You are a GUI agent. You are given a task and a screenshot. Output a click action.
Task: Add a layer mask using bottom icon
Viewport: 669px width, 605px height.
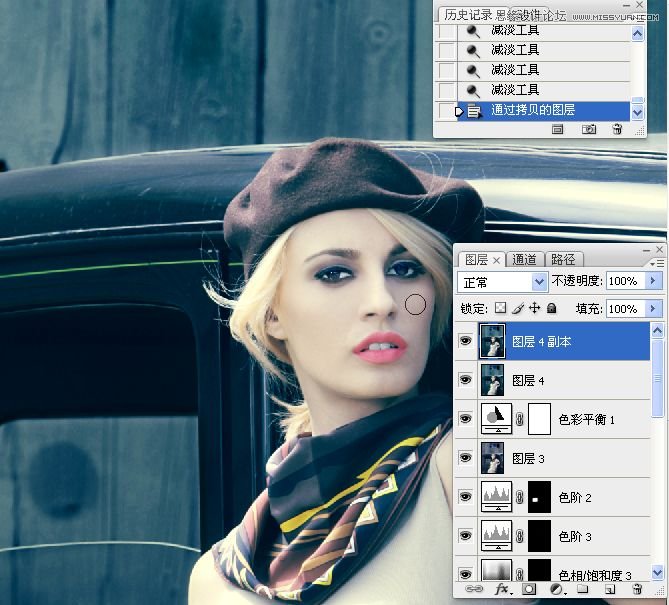527,591
